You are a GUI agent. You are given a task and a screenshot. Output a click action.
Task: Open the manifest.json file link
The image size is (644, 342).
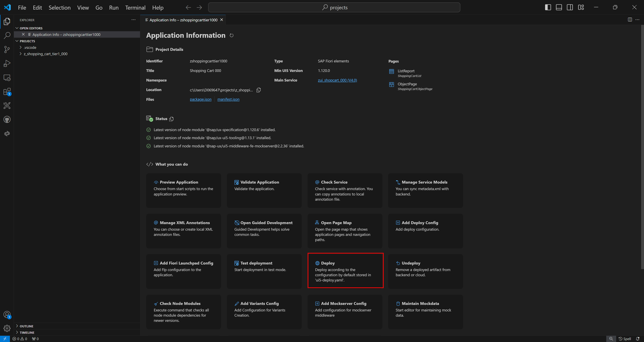click(229, 99)
